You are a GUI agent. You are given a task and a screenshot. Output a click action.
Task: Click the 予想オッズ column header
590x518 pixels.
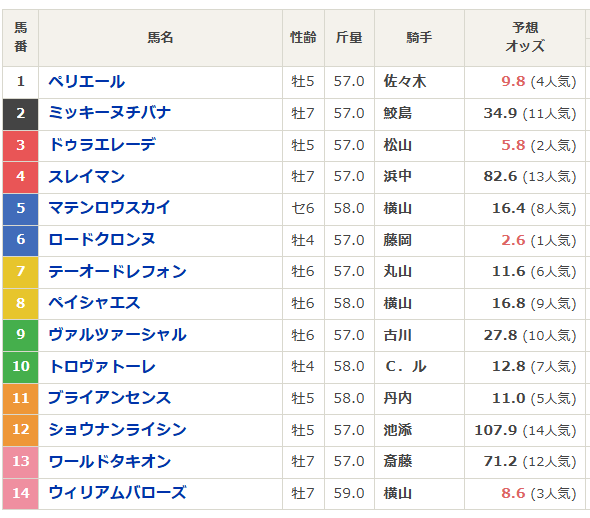[525, 38]
